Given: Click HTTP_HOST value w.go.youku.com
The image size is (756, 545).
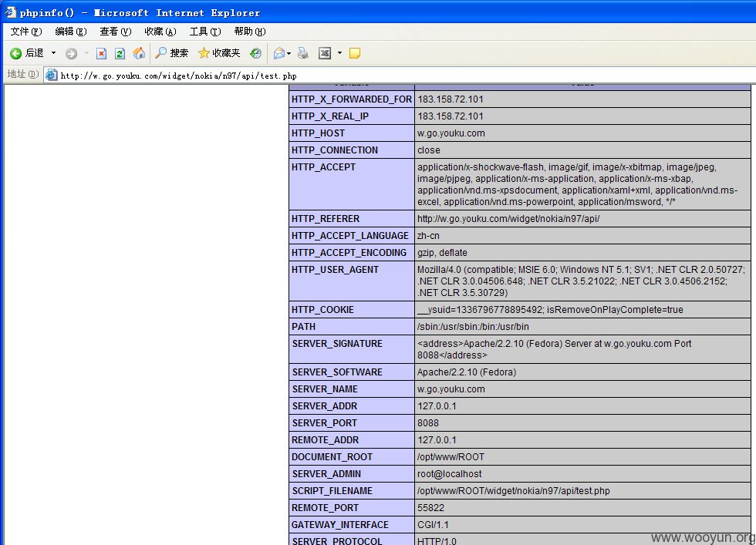Looking at the screenshot, I should pos(451,133).
